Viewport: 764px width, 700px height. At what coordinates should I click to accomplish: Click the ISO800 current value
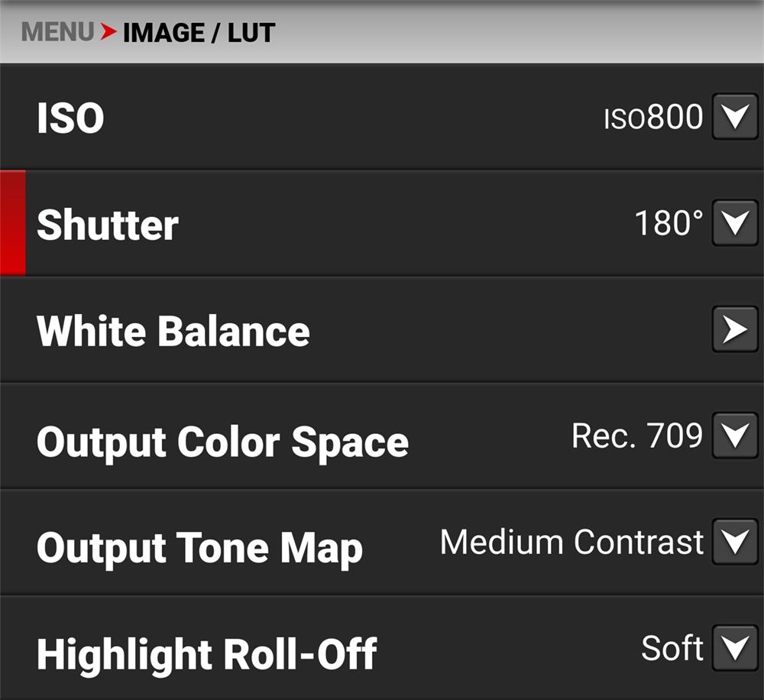[x=653, y=118]
